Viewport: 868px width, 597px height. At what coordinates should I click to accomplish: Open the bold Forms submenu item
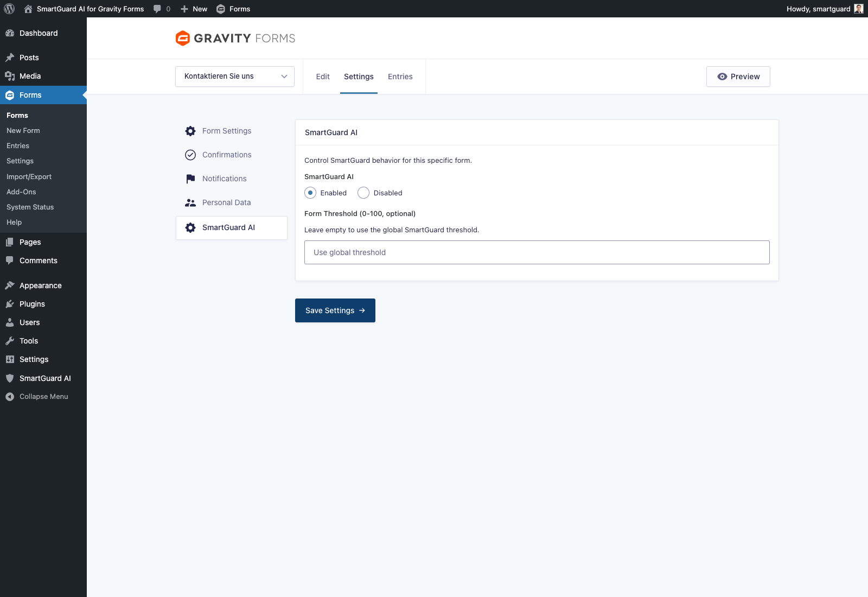[x=17, y=115]
